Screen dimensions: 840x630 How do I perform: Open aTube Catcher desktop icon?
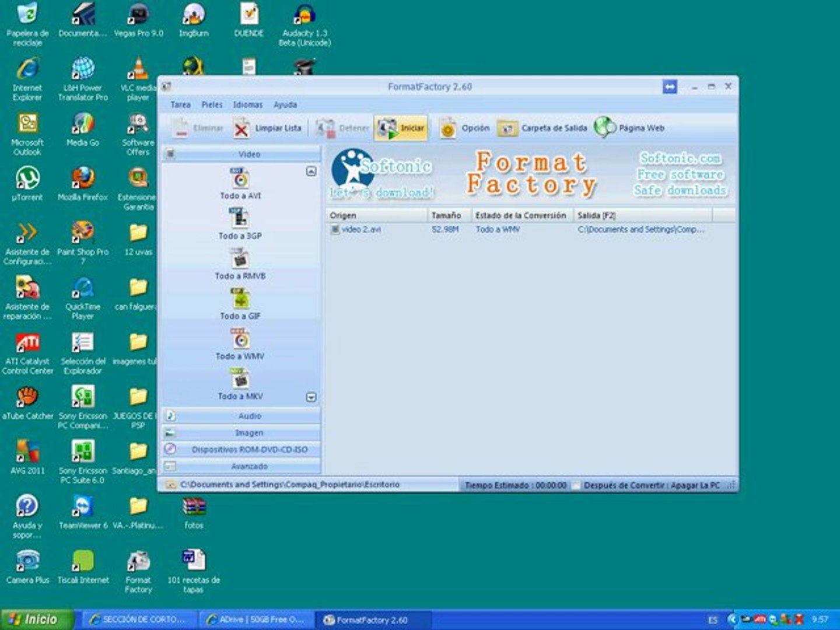27,402
